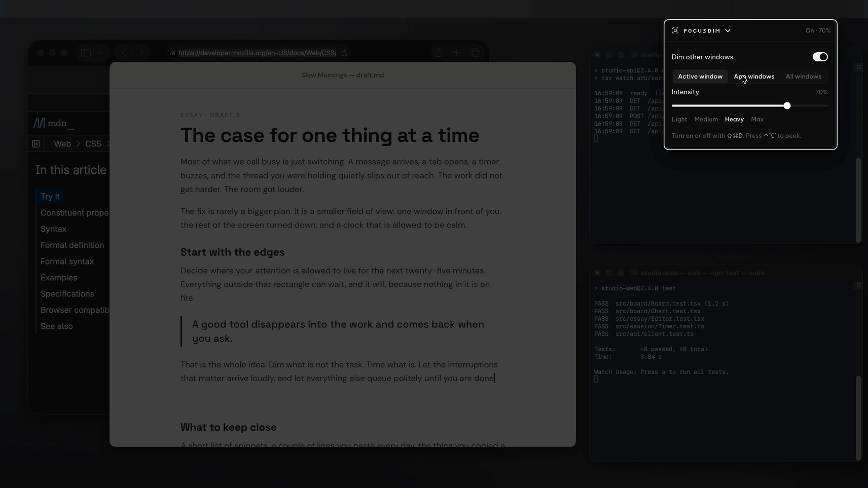The width and height of the screenshot is (868, 488).
Task: Click the PASS src/session/Timer.test.ts line
Action: coord(649,326)
